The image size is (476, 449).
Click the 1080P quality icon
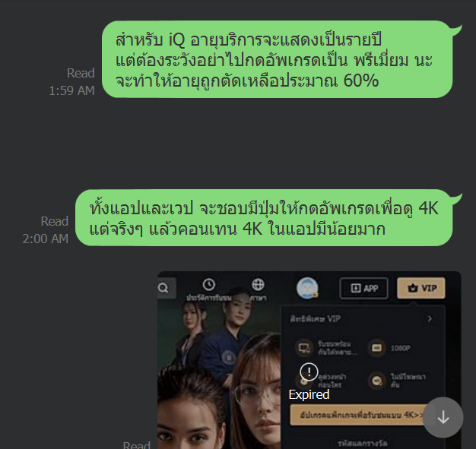pyautogui.click(x=376, y=348)
